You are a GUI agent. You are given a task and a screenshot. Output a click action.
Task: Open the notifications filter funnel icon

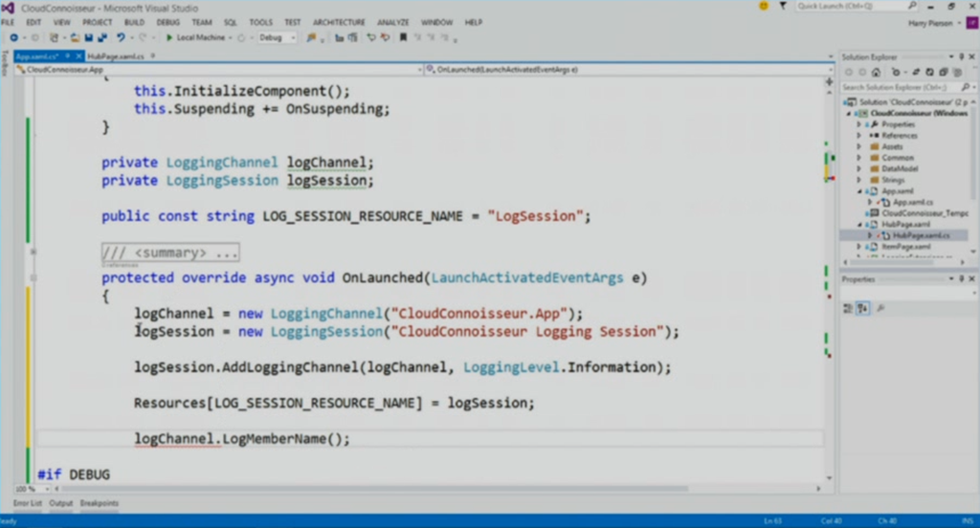click(x=783, y=7)
